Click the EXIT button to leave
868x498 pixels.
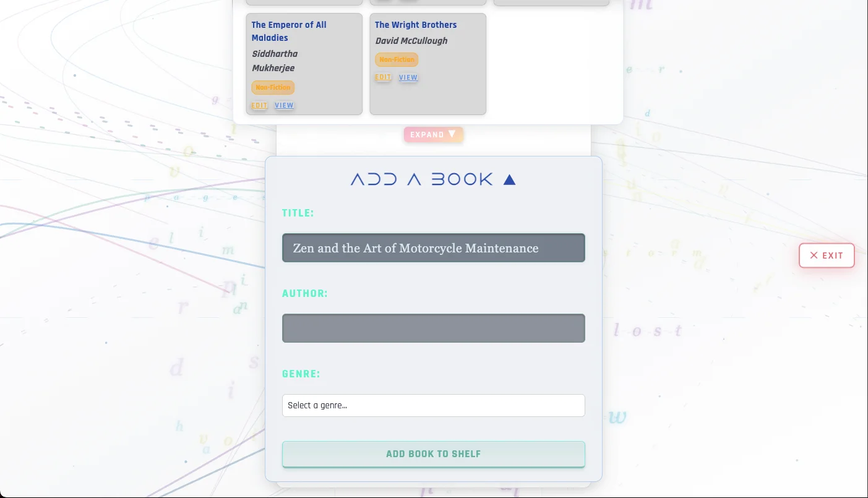coord(827,255)
